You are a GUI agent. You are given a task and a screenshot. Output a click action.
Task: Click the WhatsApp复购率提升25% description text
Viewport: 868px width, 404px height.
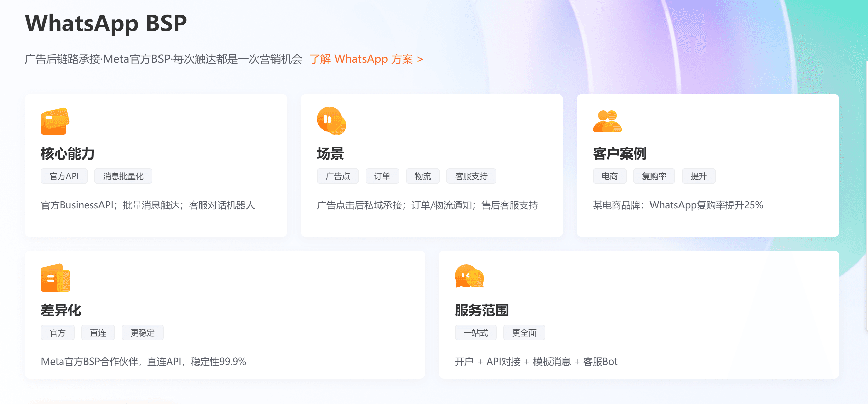[678, 205]
